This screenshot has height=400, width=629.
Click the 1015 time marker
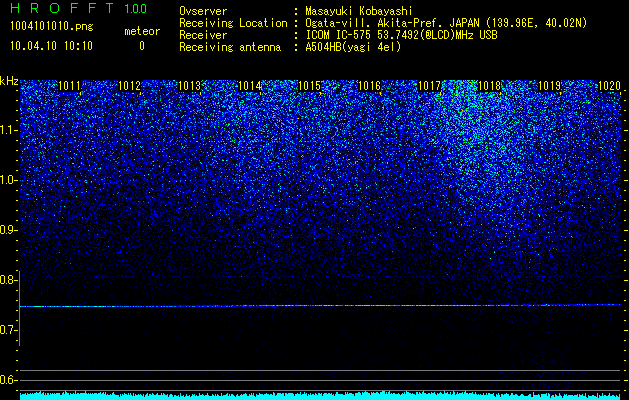309,86
